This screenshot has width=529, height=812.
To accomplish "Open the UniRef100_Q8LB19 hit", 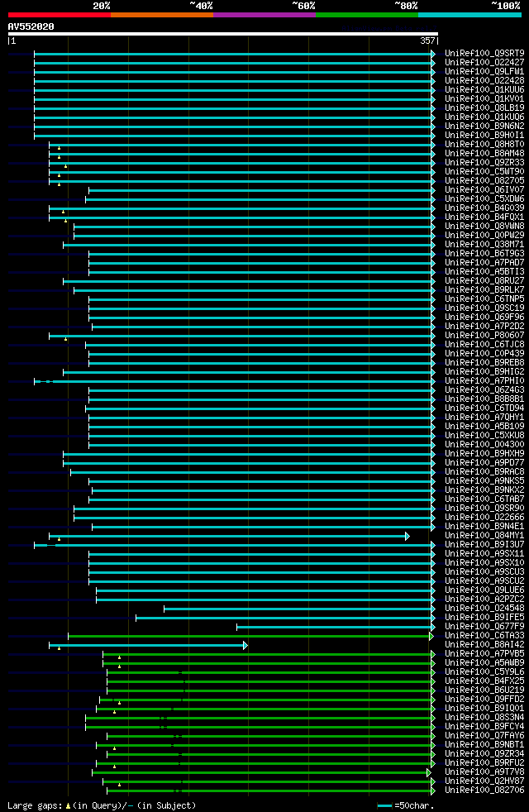I will (x=484, y=107).
